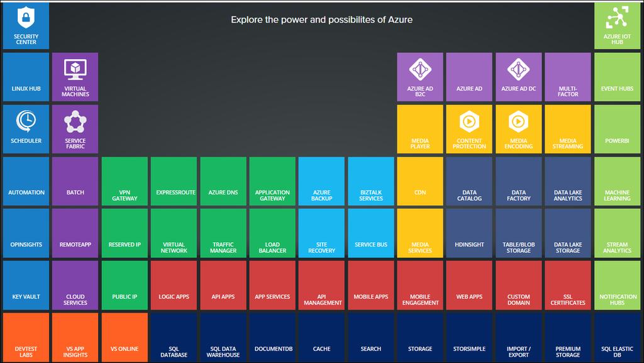The image size is (644, 363).
Task: Select the DocumentDB tile
Action: coord(272,338)
